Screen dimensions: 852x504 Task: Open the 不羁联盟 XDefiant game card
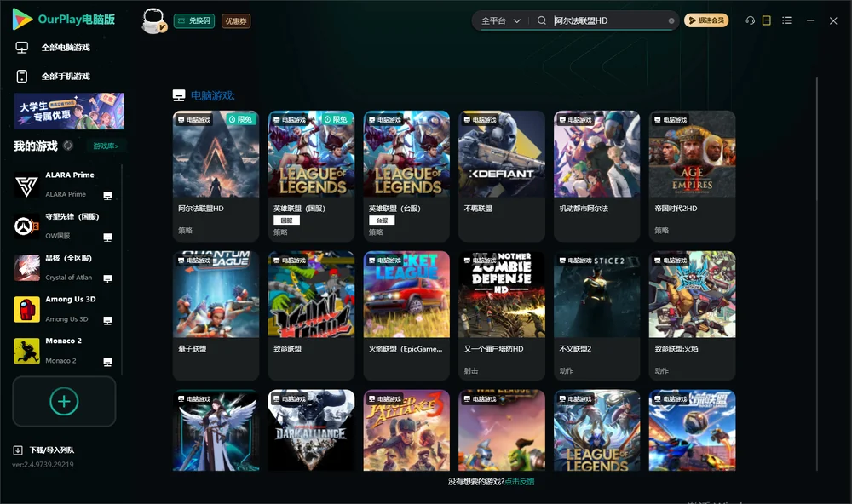[x=502, y=176]
